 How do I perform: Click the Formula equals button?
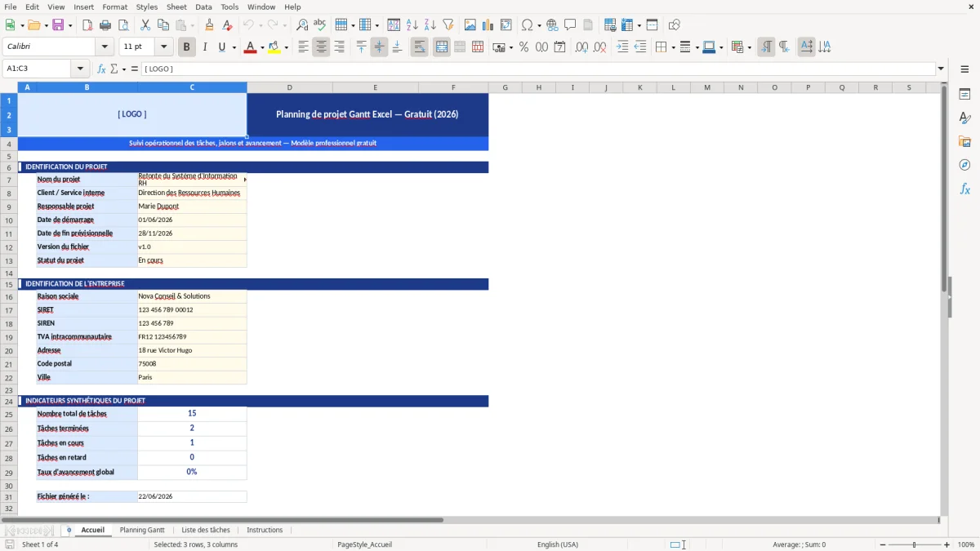coord(135,69)
